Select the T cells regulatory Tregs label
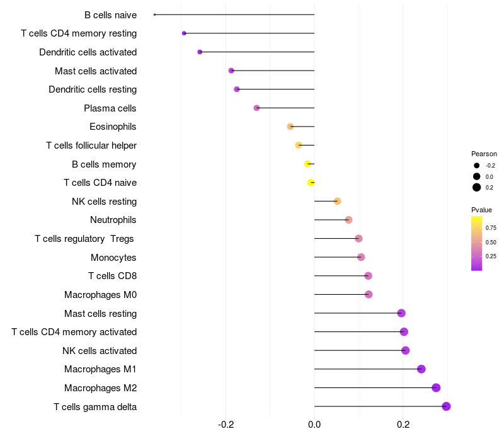This screenshot has width=504, height=441. coord(85,239)
